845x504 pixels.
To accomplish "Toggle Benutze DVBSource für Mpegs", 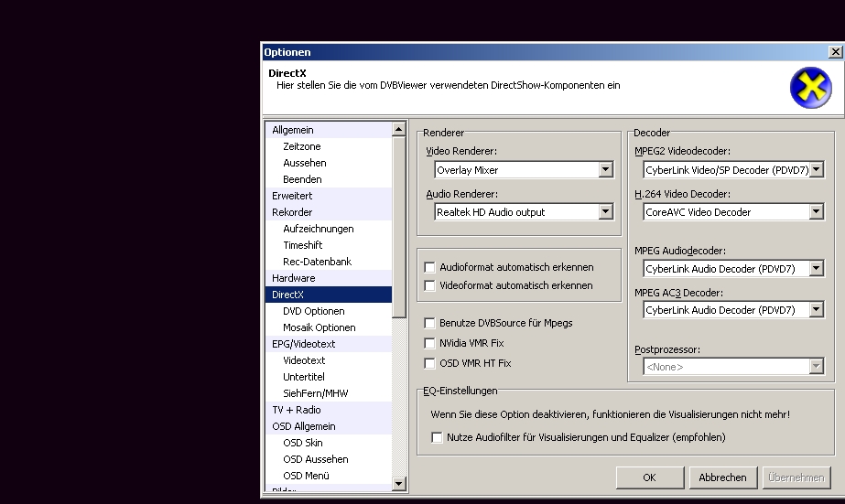I will pyautogui.click(x=429, y=323).
